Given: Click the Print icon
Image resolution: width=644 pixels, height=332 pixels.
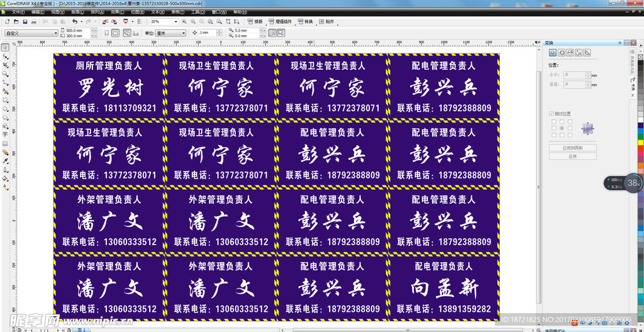Looking at the screenshot, I should pos(34,21).
